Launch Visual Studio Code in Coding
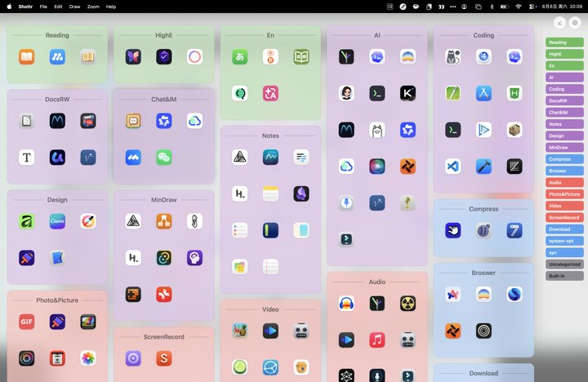 tap(453, 167)
